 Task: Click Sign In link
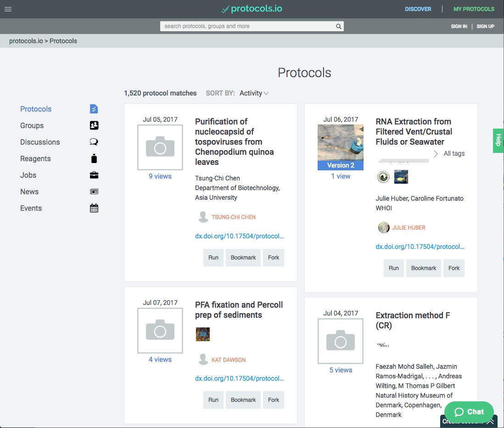pyautogui.click(x=459, y=26)
